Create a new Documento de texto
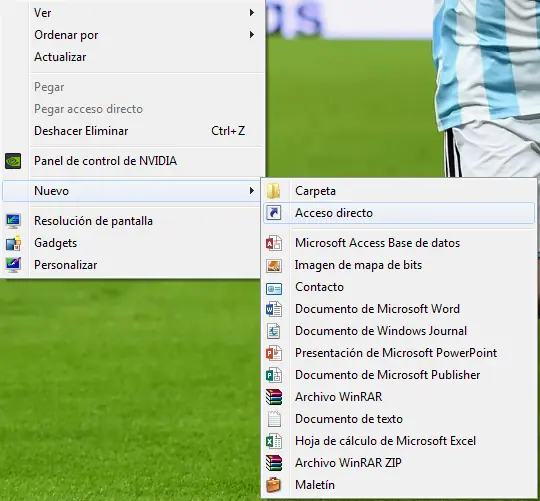 (399, 419)
